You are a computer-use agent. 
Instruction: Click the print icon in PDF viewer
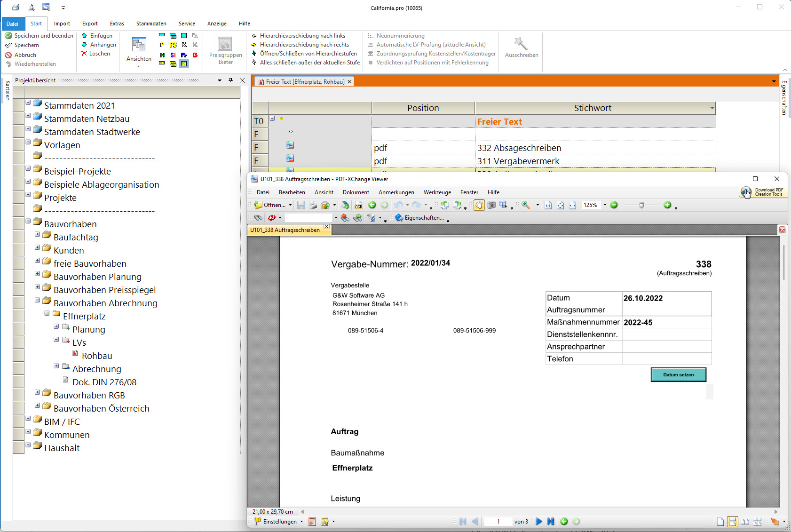pyautogui.click(x=313, y=205)
